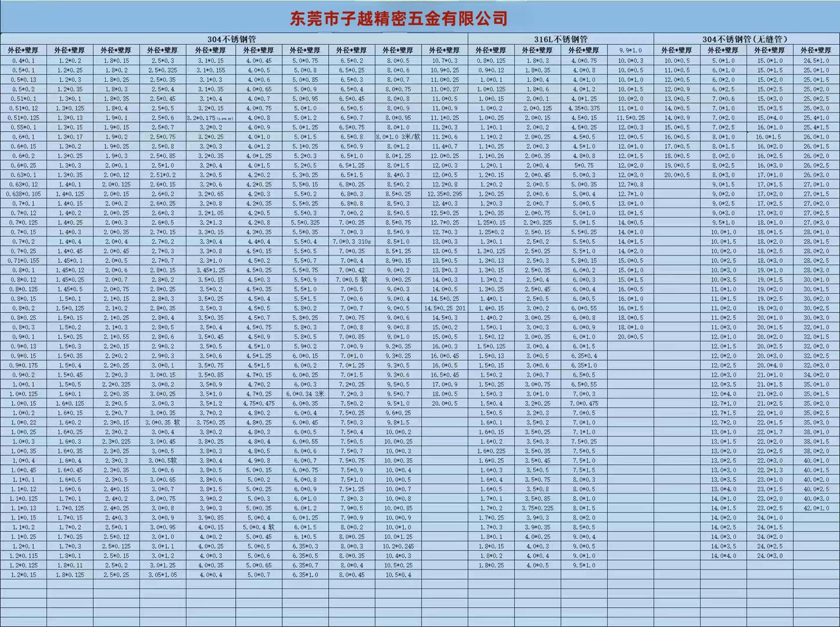Select the 7.0*0.5 软 cell

351,280
